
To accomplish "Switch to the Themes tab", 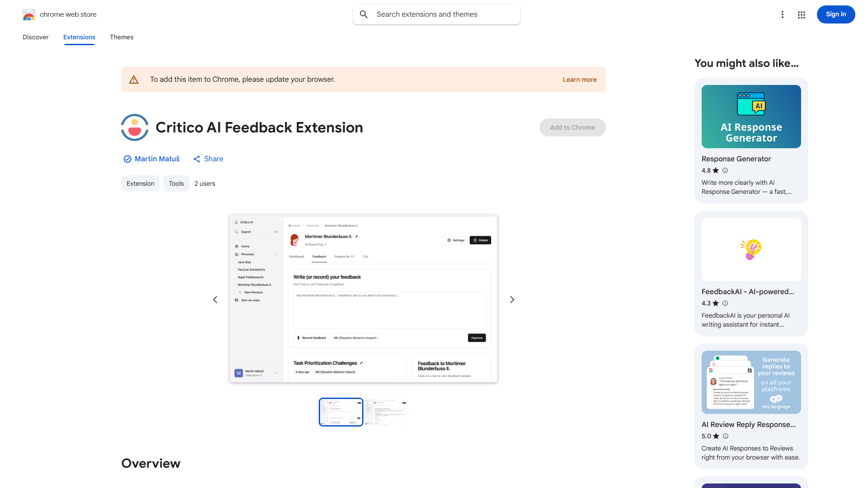I will point(121,37).
